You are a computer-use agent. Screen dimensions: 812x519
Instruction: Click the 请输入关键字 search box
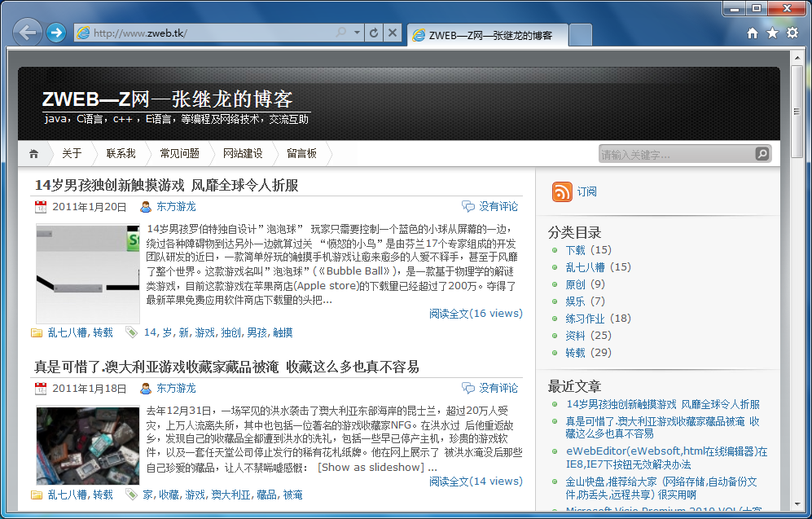[676, 154]
